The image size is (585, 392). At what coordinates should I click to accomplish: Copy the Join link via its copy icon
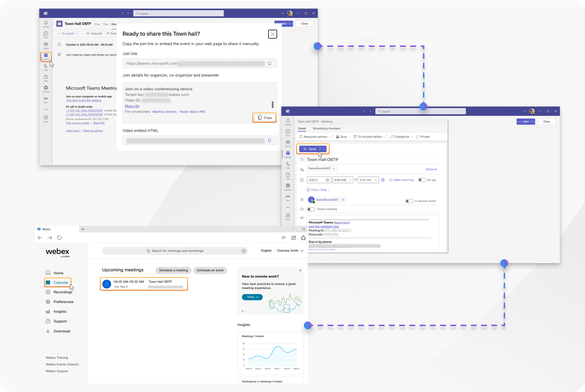coord(270,64)
